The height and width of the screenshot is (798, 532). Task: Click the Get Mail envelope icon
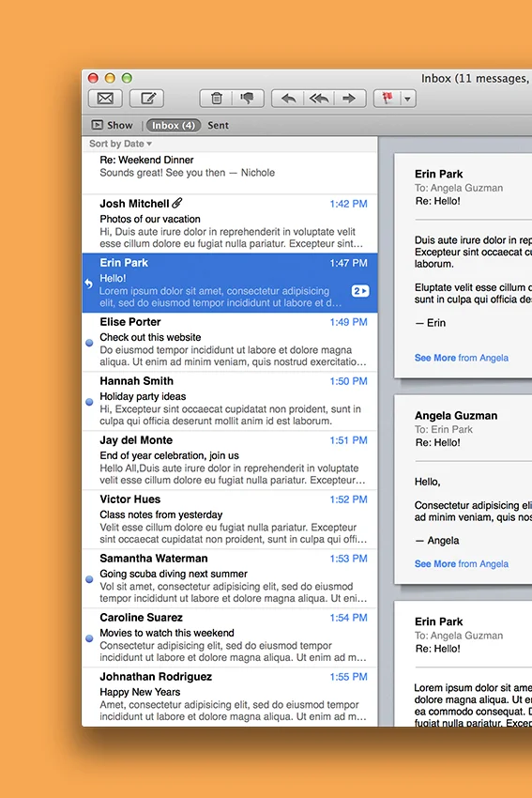point(105,99)
